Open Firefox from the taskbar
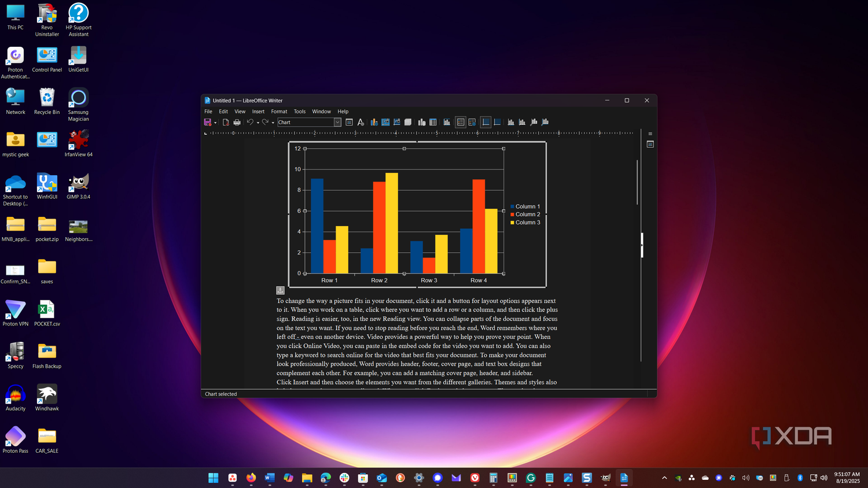 pyautogui.click(x=251, y=478)
